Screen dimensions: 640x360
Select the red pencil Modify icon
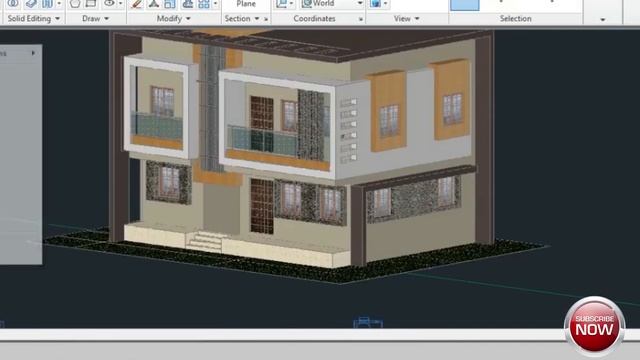tap(136, 4)
